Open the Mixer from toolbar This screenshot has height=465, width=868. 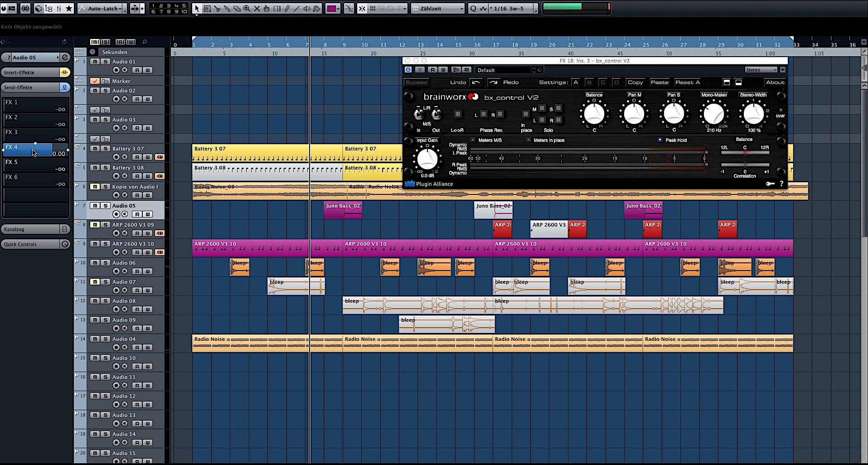[x=59, y=8]
